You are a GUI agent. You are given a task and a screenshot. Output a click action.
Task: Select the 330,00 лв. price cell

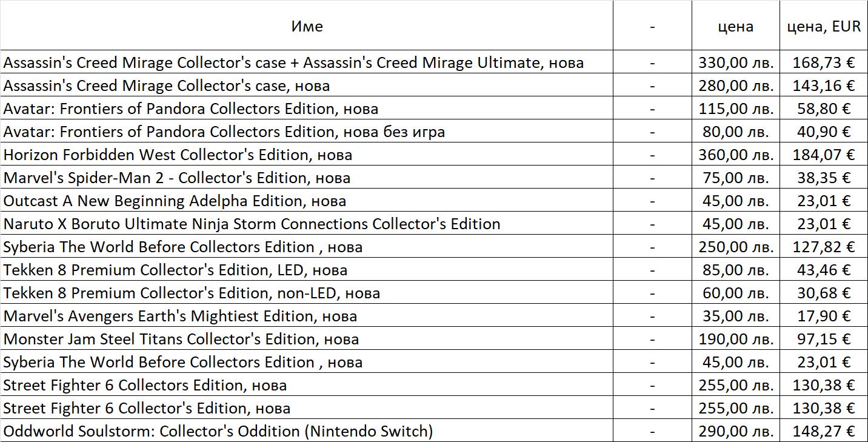[736, 62]
